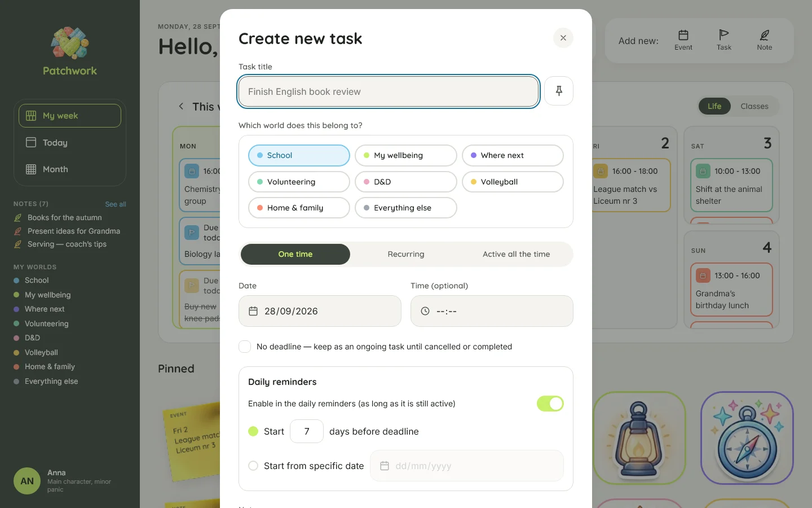Click the Add new Note feather icon

(x=765, y=35)
